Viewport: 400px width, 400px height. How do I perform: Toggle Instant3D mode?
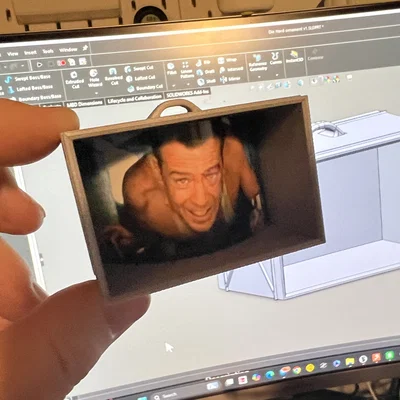(295, 56)
